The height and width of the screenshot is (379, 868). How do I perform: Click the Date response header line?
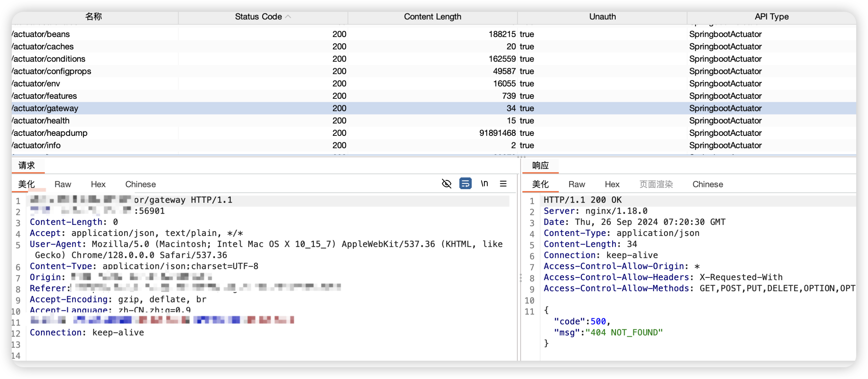[635, 222]
